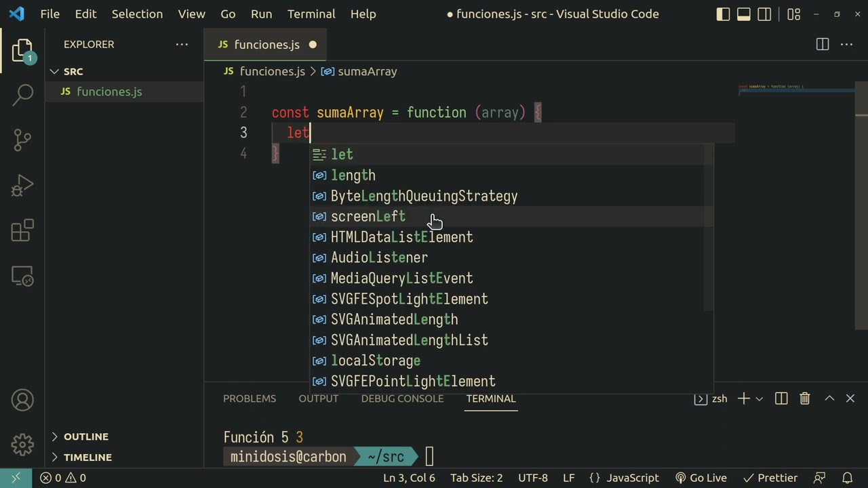
Task: Open the Remote Explorer view
Action: click(x=22, y=276)
